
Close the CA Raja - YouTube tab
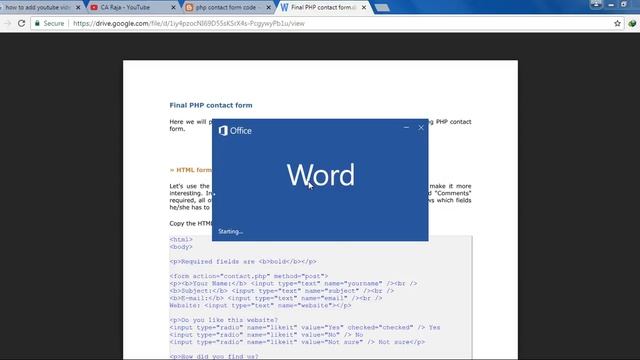[x=173, y=7]
